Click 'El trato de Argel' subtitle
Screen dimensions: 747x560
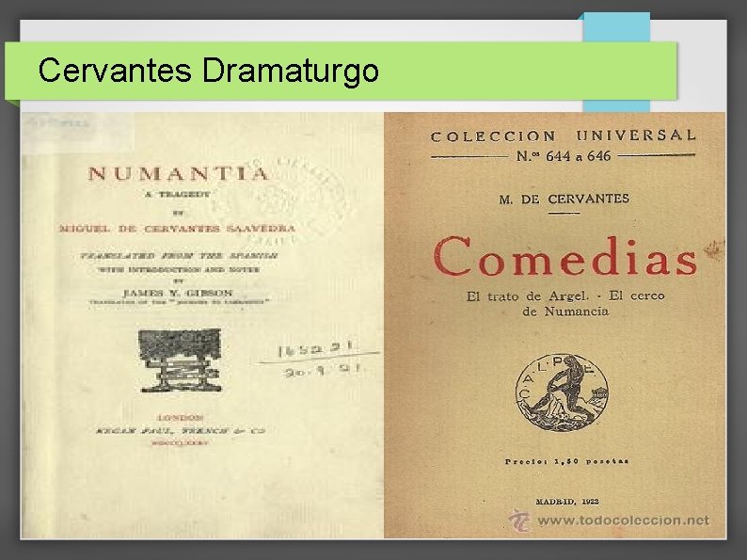coord(528,296)
